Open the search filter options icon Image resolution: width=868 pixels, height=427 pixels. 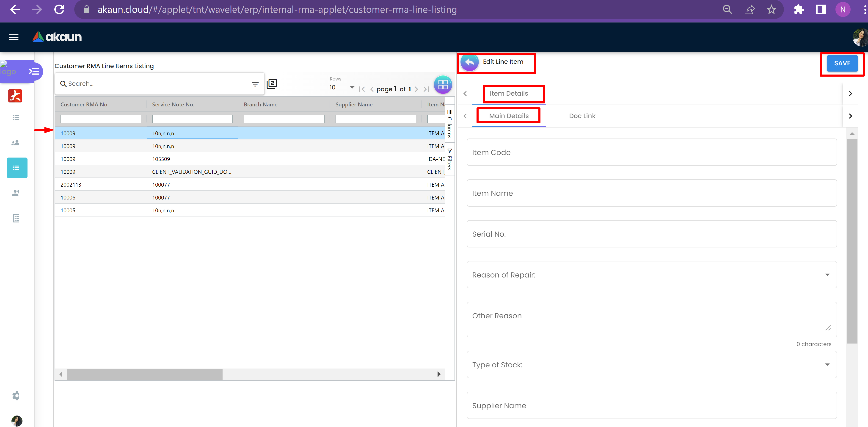[255, 84]
